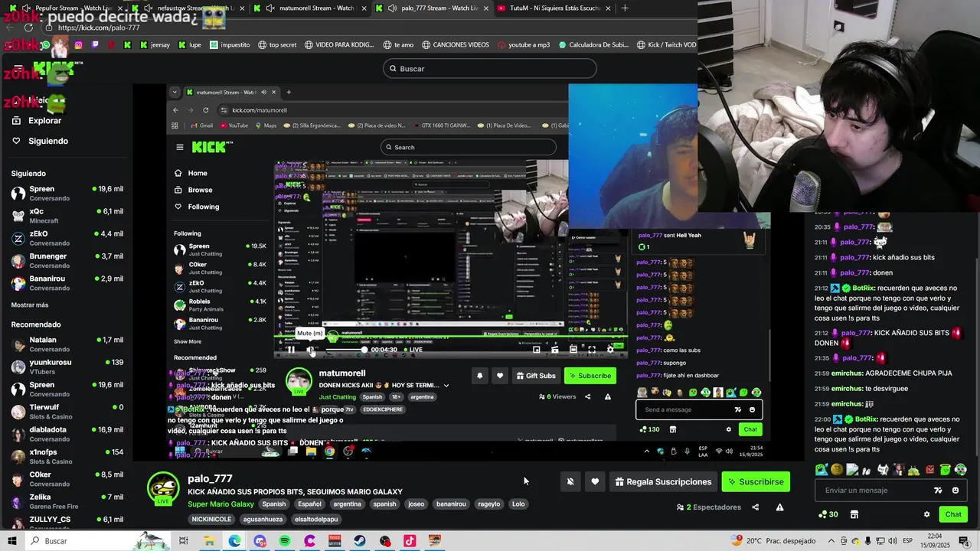Click Regala Suscripciones button
Viewport: 980px width, 551px height.
click(663, 482)
